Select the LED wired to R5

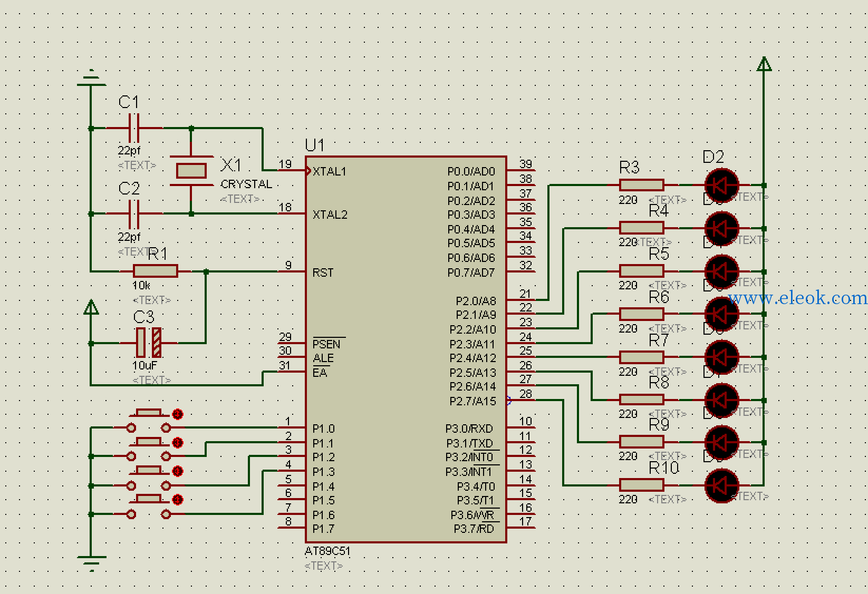click(x=721, y=271)
